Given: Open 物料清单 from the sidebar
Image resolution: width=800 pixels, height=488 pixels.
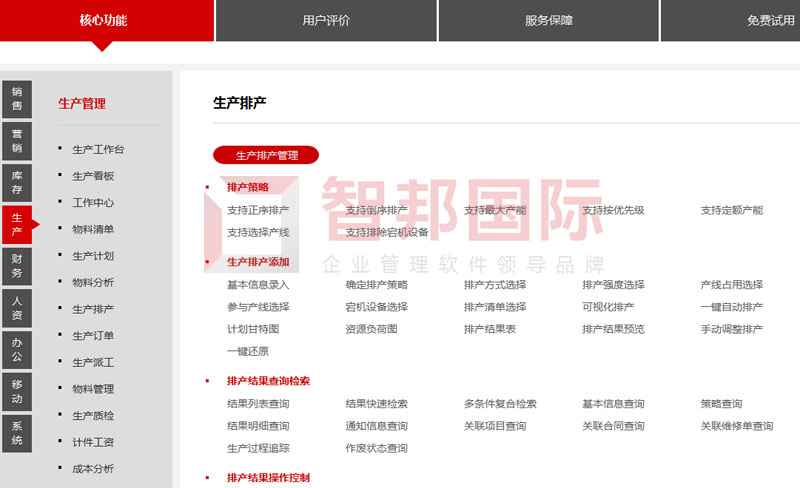Looking at the screenshot, I should click(x=93, y=229).
